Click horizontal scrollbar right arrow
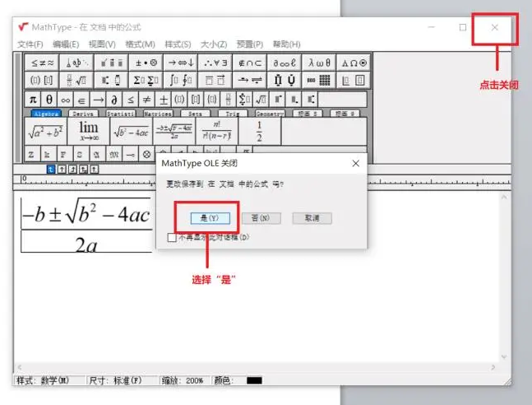Screen dimensions: 532x405 (493, 367)
